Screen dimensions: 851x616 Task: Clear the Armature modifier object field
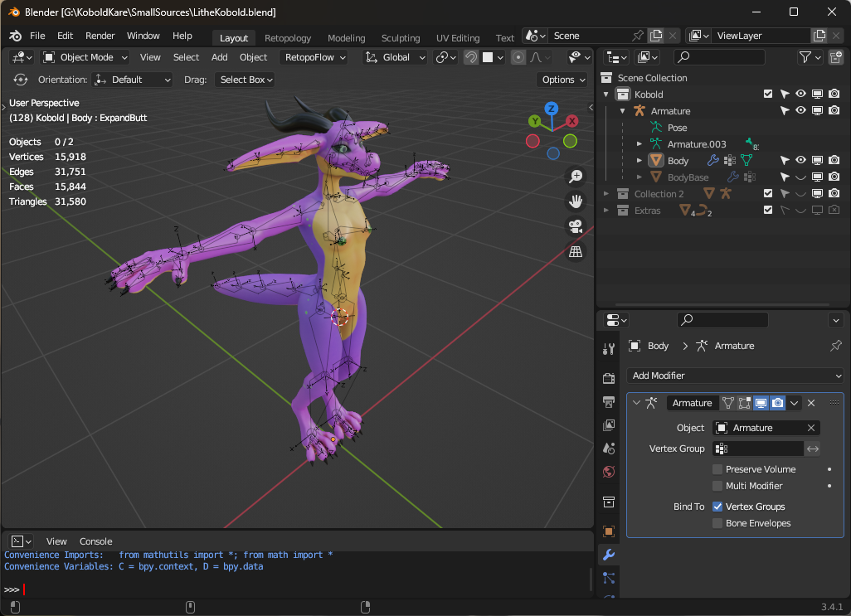[x=811, y=428]
